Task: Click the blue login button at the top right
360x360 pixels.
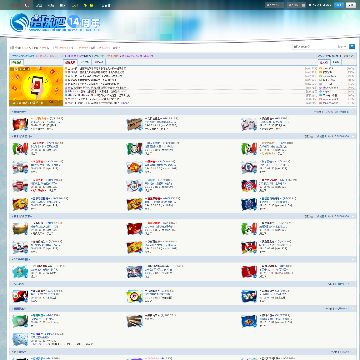Action: coord(339,5)
